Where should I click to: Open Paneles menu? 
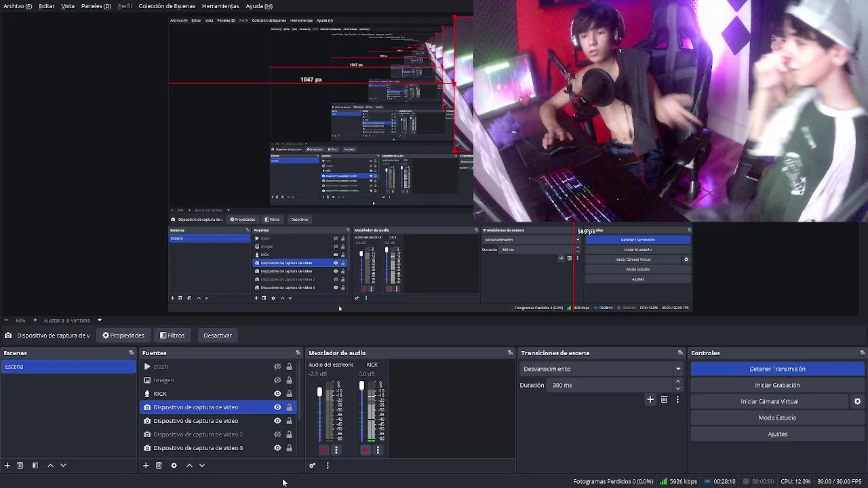point(96,6)
